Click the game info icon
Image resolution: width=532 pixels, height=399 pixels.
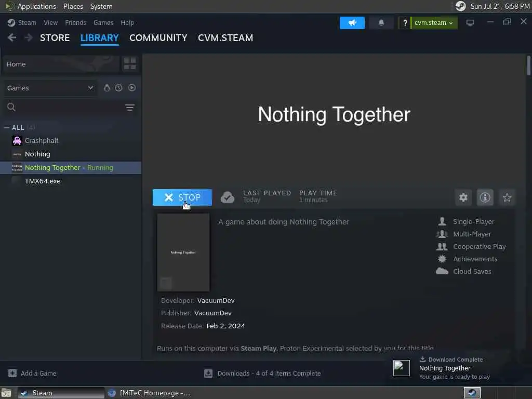tap(485, 197)
